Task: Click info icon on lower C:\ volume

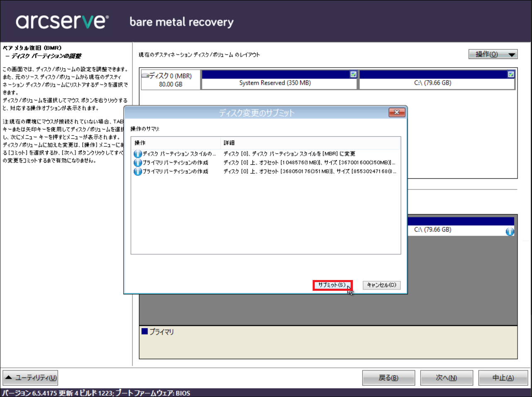Action: pos(510,231)
